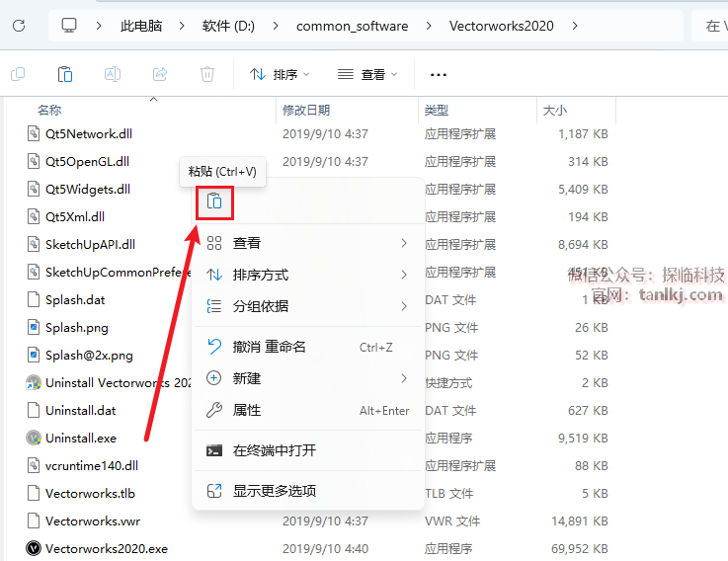Refresh the folder view
Image resolution: width=728 pixels, height=561 pixels.
(19, 26)
